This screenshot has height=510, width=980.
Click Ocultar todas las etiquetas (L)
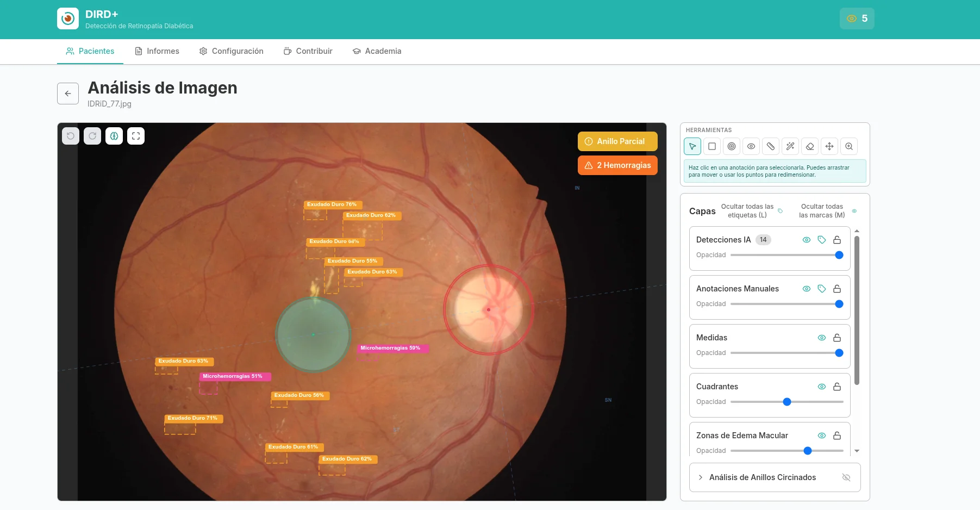[747, 211]
